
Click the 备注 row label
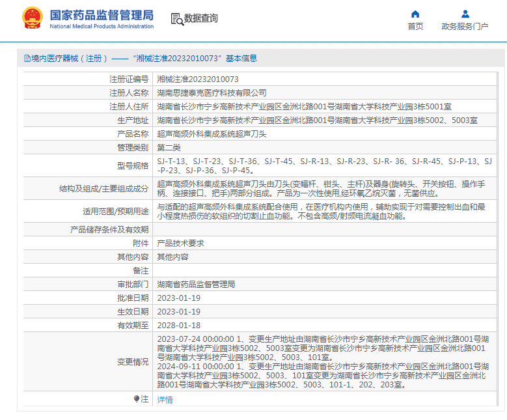point(141,270)
